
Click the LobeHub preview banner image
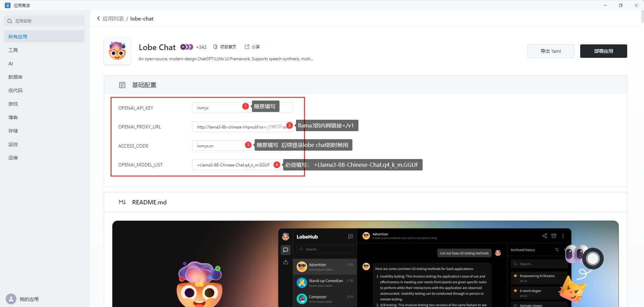click(365, 264)
